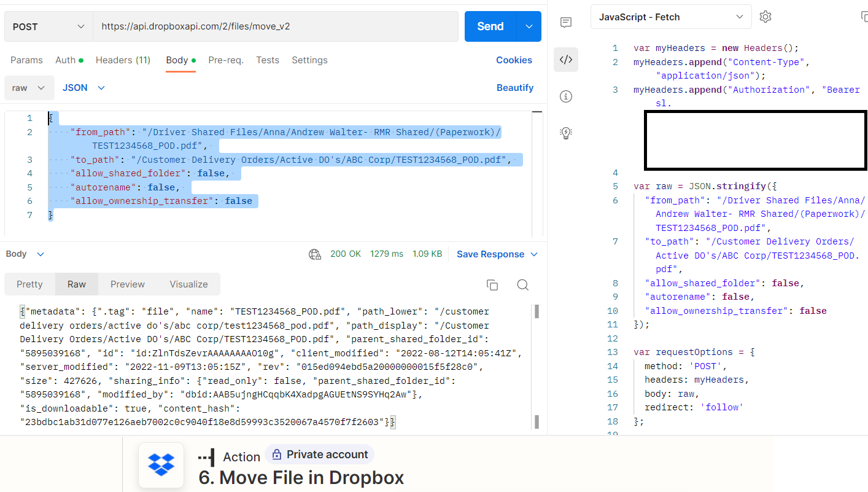The height and width of the screenshot is (492, 868).
Task: Click Save Response
Action: 490,254
